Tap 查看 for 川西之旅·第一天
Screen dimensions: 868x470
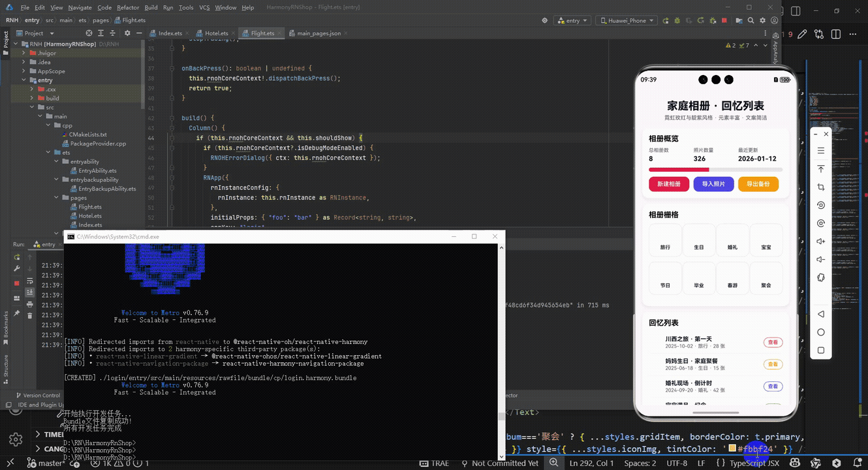pyautogui.click(x=773, y=342)
